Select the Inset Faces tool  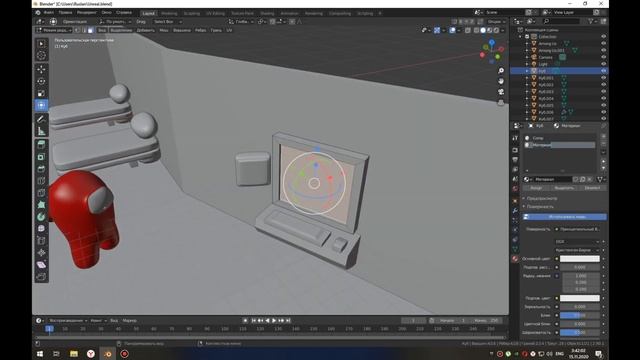click(x=41, y=157)
